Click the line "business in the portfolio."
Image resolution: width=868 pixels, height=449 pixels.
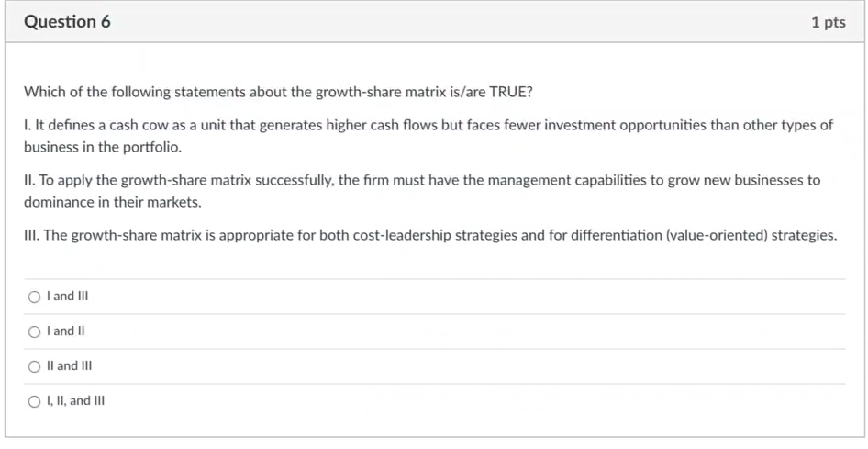point(103,147)
